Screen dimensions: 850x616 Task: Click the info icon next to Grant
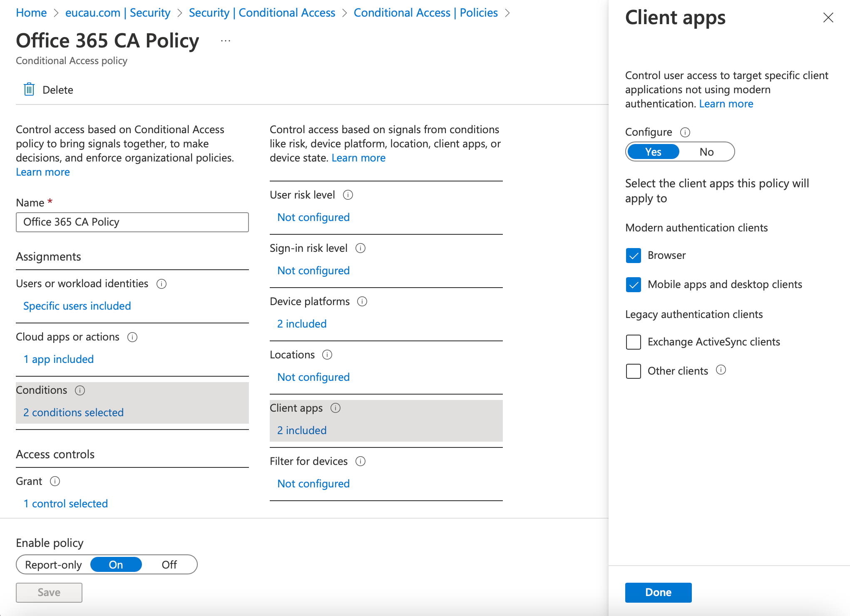55,481
